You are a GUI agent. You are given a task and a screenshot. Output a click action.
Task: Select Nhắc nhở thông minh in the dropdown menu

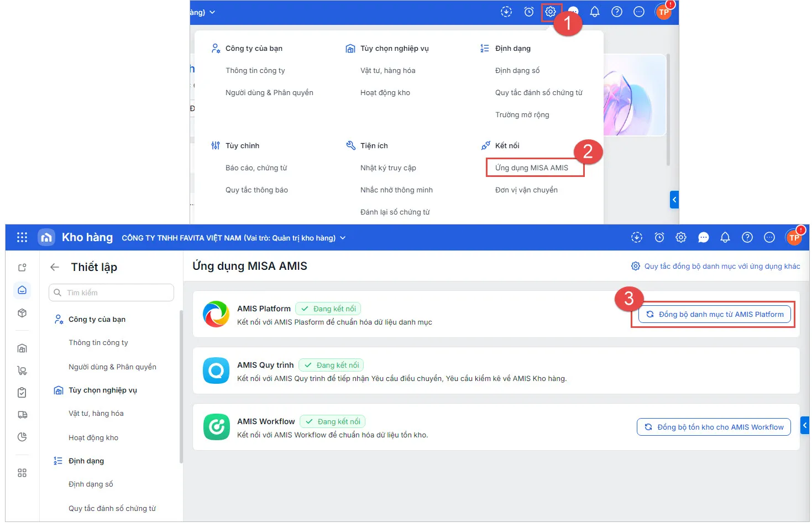[x=396, y=190]
